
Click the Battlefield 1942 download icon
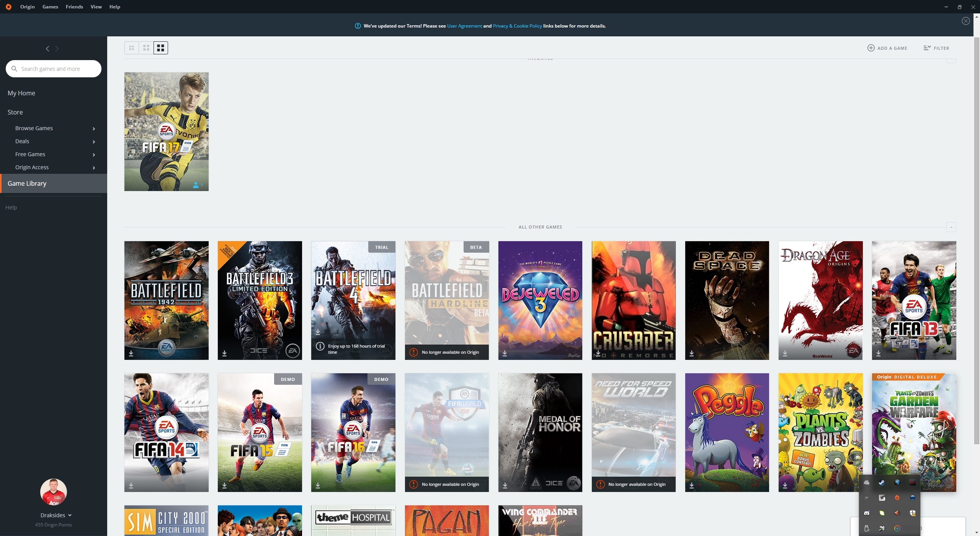[131, 353]
